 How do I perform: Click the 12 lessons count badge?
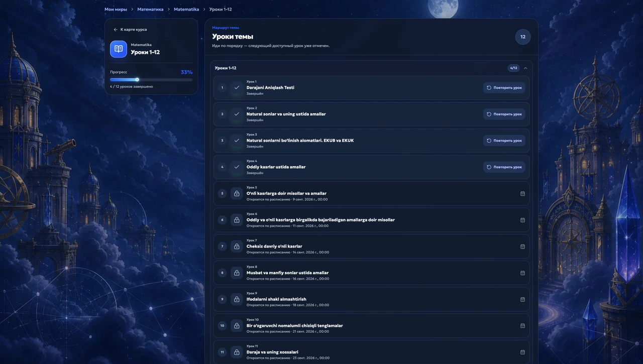523,37
